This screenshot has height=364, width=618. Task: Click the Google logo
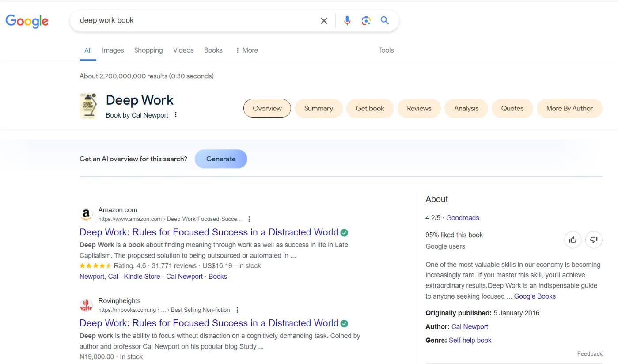pos(27,21)
